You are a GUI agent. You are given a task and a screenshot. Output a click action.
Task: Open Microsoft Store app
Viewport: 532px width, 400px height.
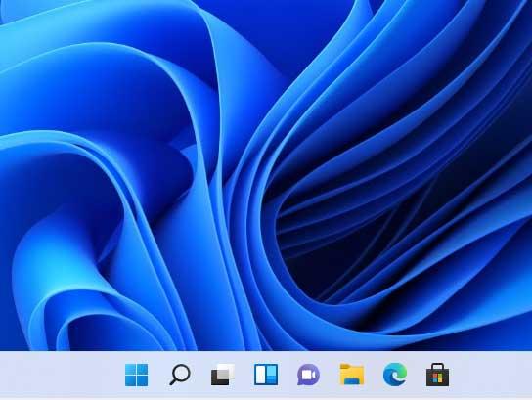(x=438, y=375)
